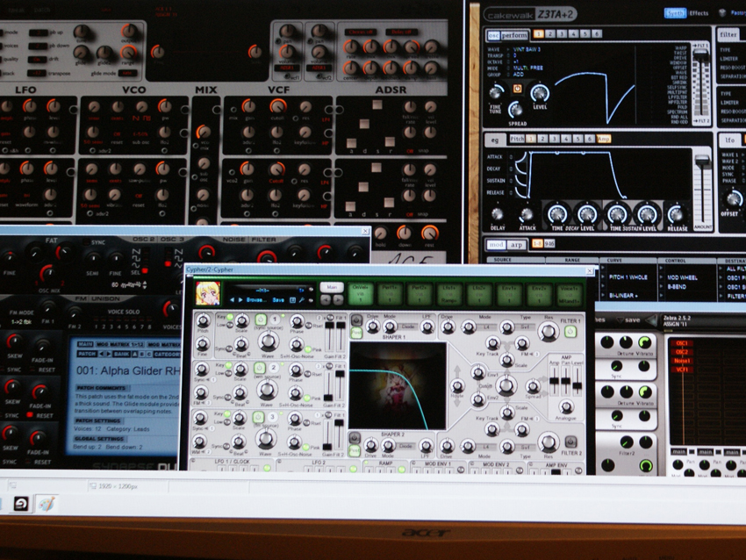The width and height of the screenshot is (746, 560).
Task: Click the orange oscillator power icon in Z3TA+2
Action: click(x=517, y=89)
